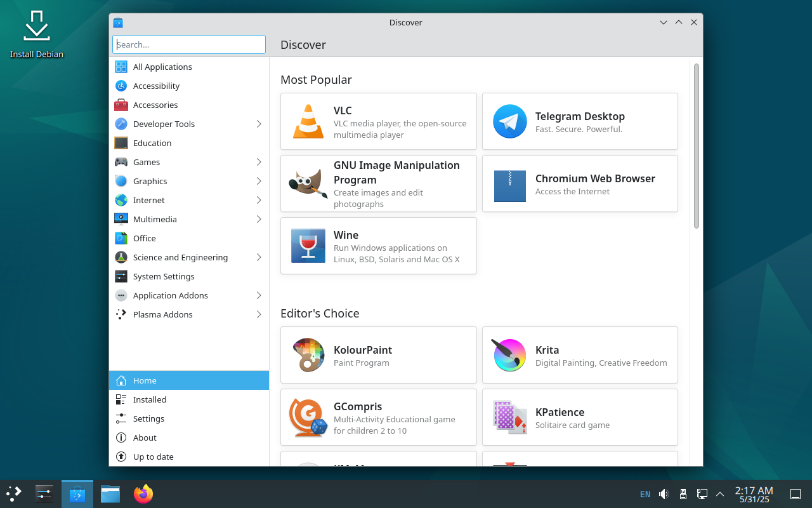Click the All Applications grid icon
812x508 pixels.
click(121, 67)
